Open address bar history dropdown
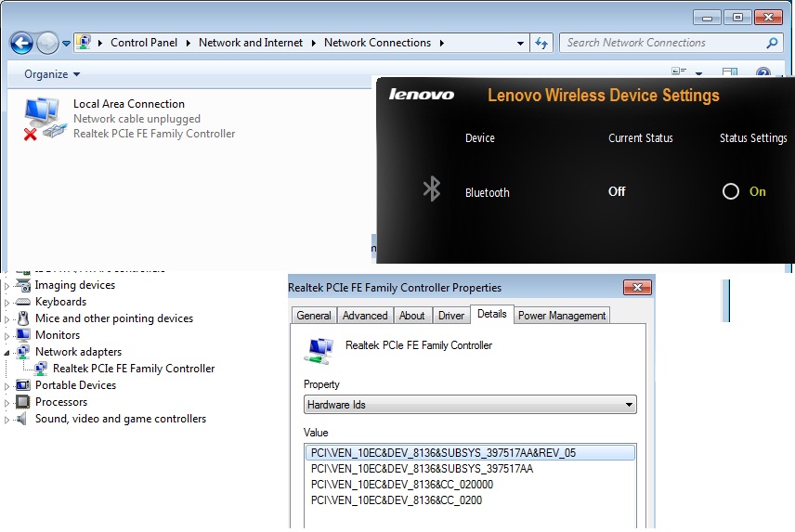Viewport: 795px width, 532px height. coord(520,43)
